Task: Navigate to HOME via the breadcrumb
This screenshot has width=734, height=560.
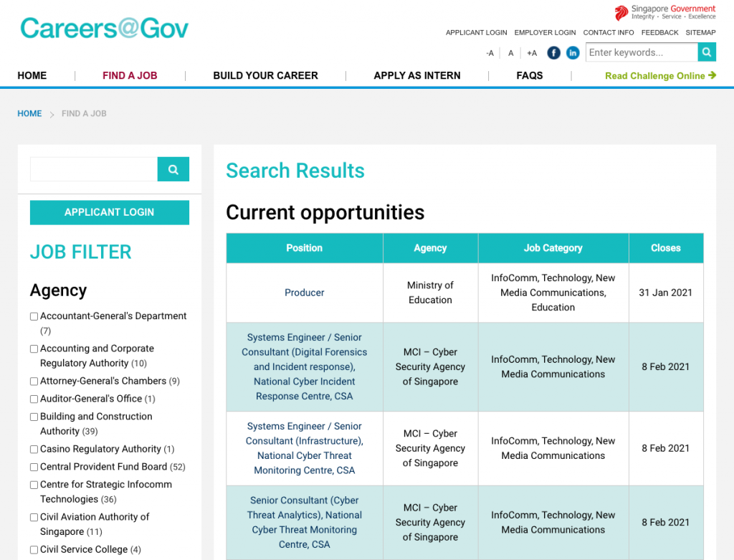Action: click(x=29, y=113)
